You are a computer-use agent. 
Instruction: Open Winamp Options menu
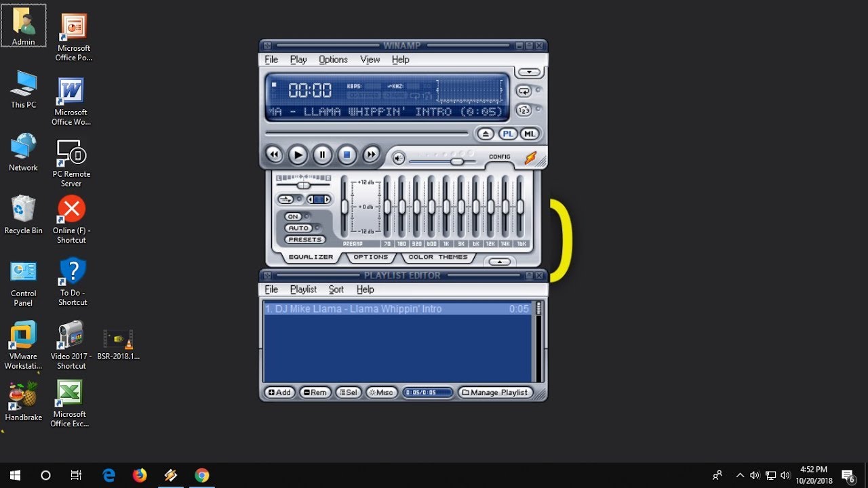(333, 60)
